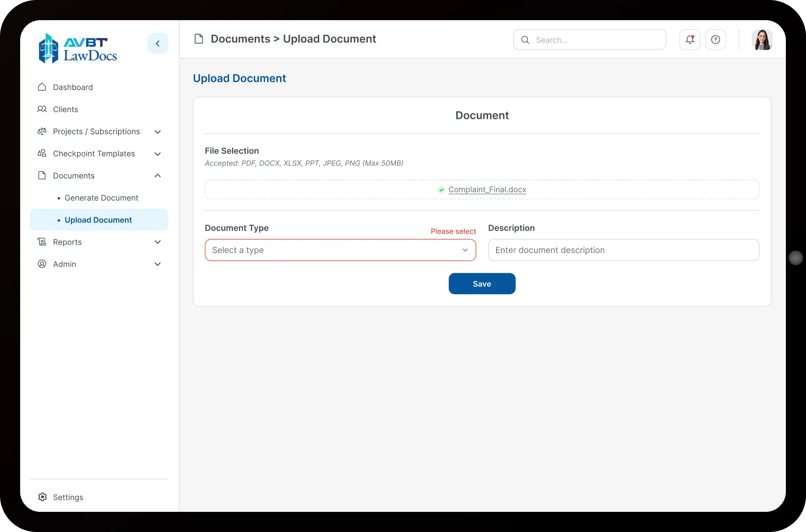This screenshot has height=532, width=806.
Task: Collapse the Documents sidebar section
Action: click(158, 176)
